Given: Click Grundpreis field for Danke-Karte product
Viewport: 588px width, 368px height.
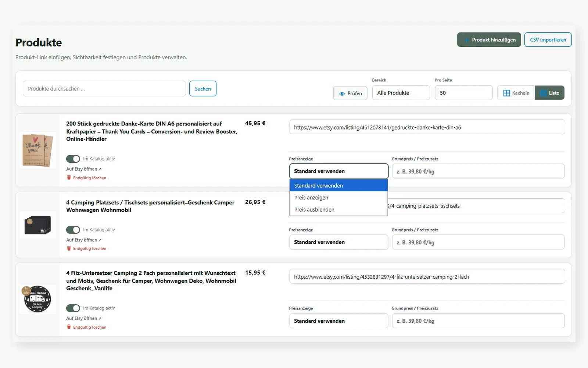Looking at the screenshot, I should [478, 171].
